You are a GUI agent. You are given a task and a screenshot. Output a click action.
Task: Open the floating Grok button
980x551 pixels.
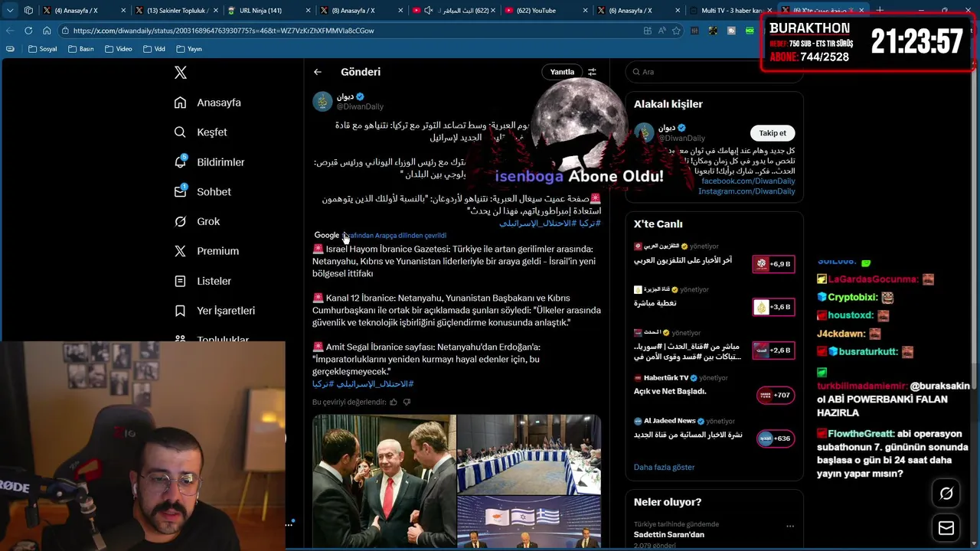946,494
